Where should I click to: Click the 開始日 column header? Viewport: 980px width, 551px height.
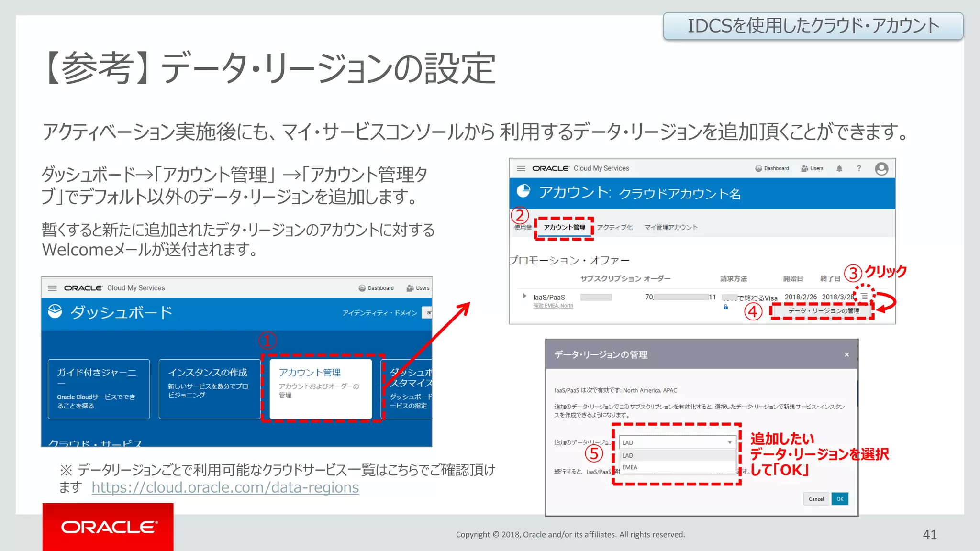point(793,278)
